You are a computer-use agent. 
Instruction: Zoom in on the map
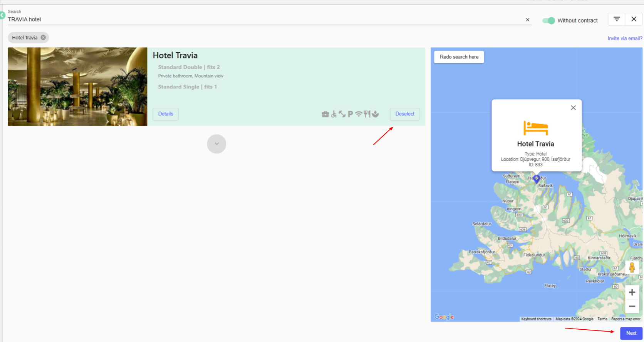632,292
